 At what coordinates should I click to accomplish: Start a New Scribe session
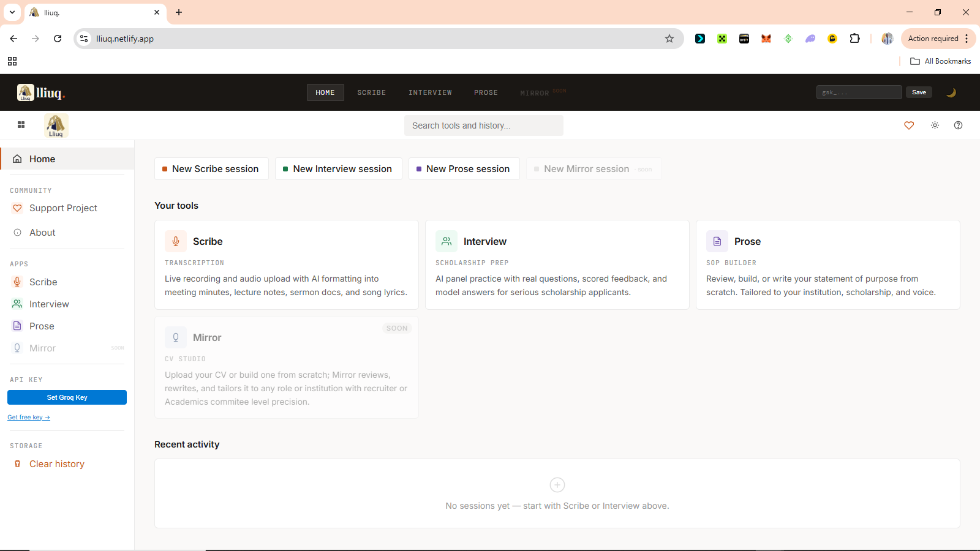(211, 169)
